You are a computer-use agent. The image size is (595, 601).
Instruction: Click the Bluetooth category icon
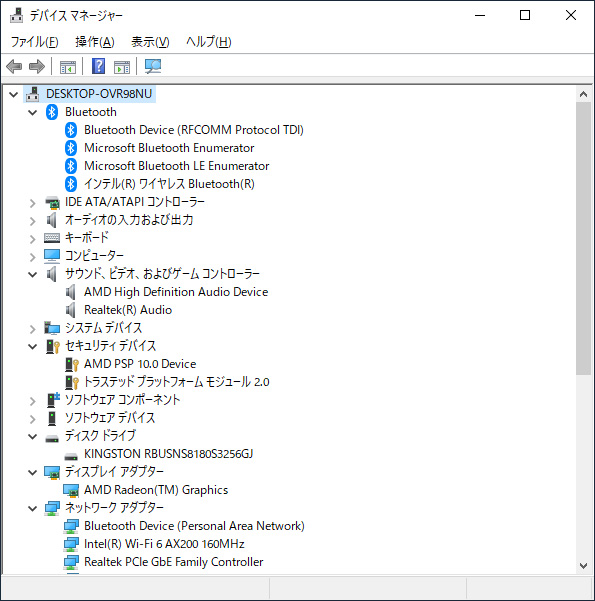[x=52, y=112]
